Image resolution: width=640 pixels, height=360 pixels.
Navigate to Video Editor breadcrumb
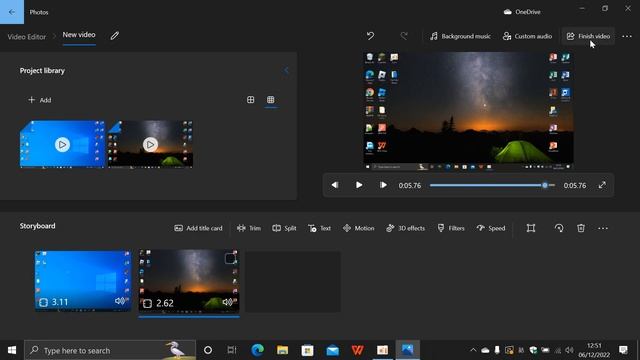point(27,37)
